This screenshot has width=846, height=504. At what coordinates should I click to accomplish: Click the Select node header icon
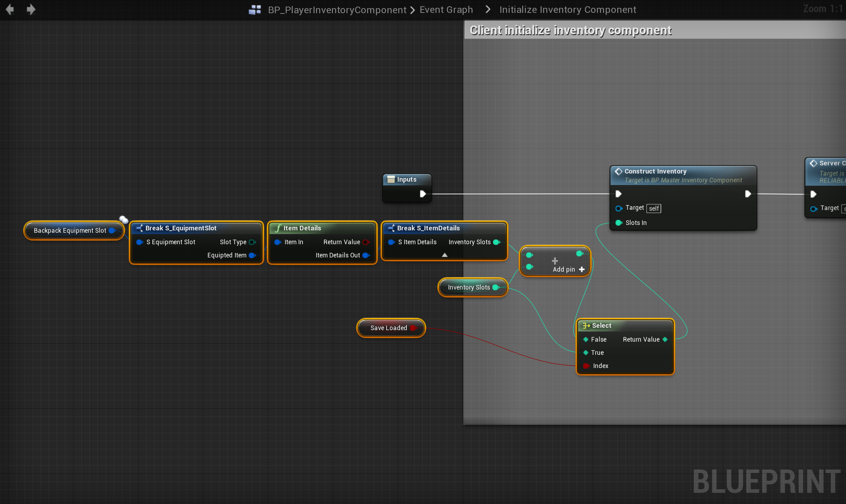[x=586, y=326]
